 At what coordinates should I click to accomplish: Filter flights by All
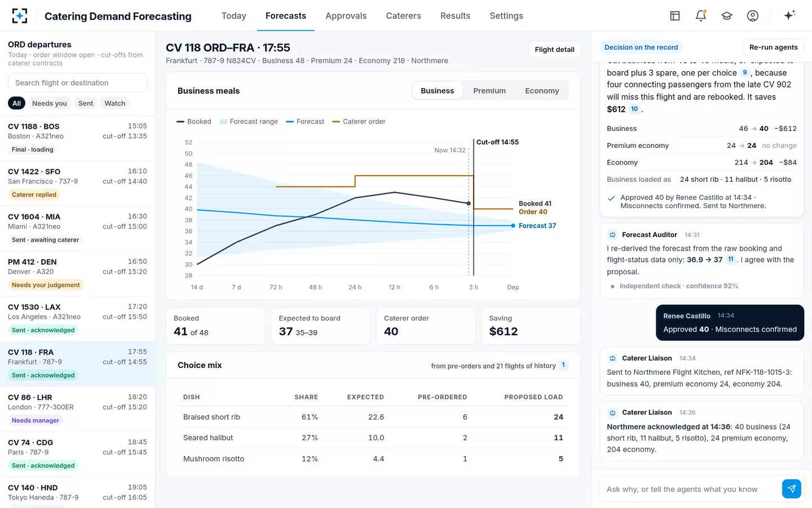17,103
